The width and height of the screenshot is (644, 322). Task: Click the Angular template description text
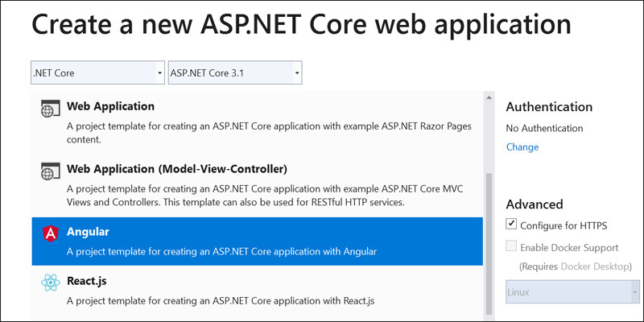222,251
